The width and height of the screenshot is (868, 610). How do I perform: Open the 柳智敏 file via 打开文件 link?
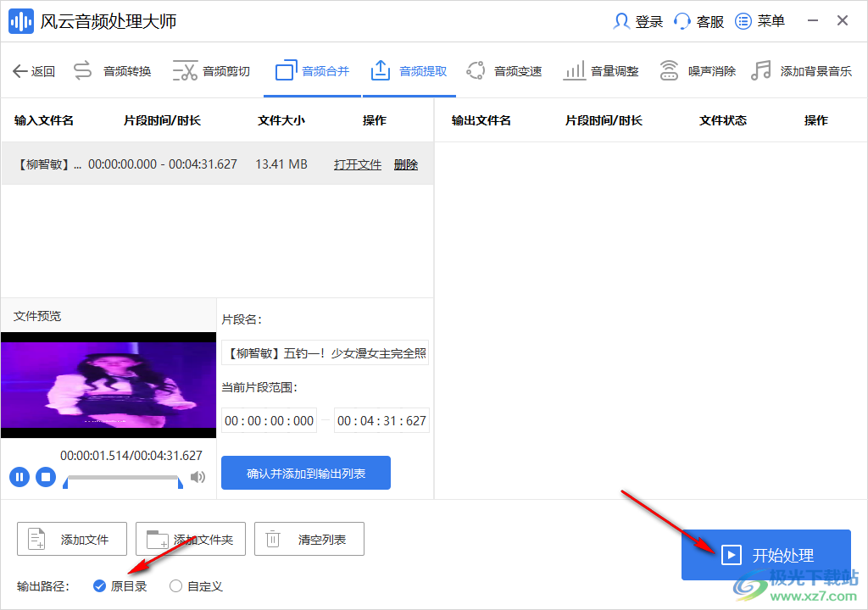click(x=357, y=164)
